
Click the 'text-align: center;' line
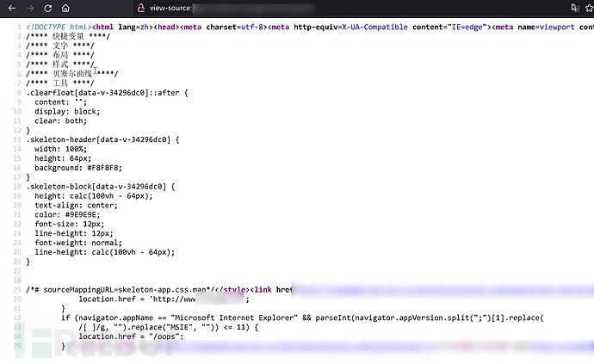[76, 206]
